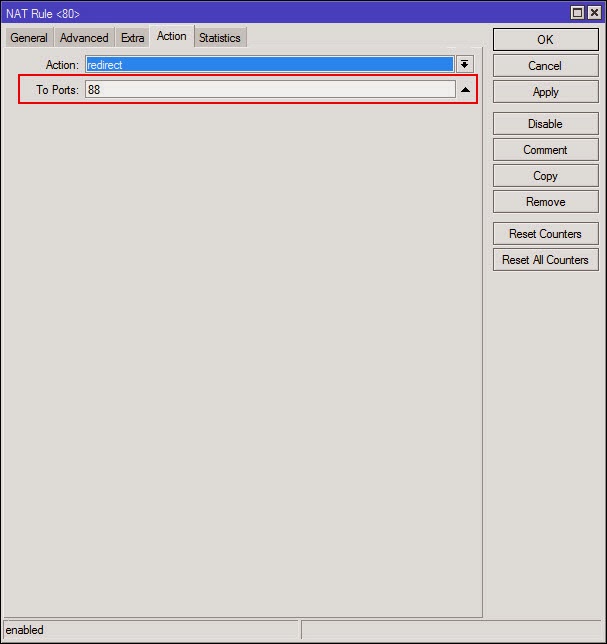Screen dimensions: 607x644
Task: Open the Advanced tab
Action: pos(84,38)
